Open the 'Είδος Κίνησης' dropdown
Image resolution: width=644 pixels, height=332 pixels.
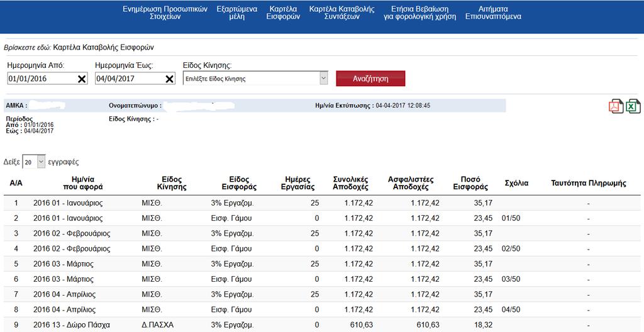(x=255, y=79)
